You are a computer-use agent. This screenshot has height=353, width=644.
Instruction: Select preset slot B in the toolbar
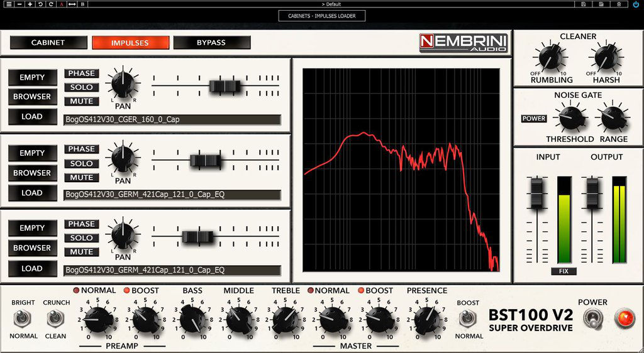(x=83, y=4)
